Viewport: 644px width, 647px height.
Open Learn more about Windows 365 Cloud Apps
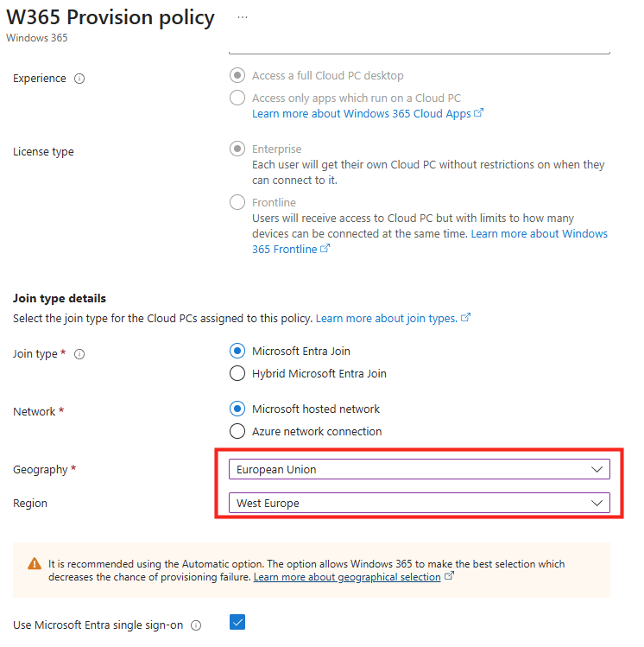[x=361, y=114]
